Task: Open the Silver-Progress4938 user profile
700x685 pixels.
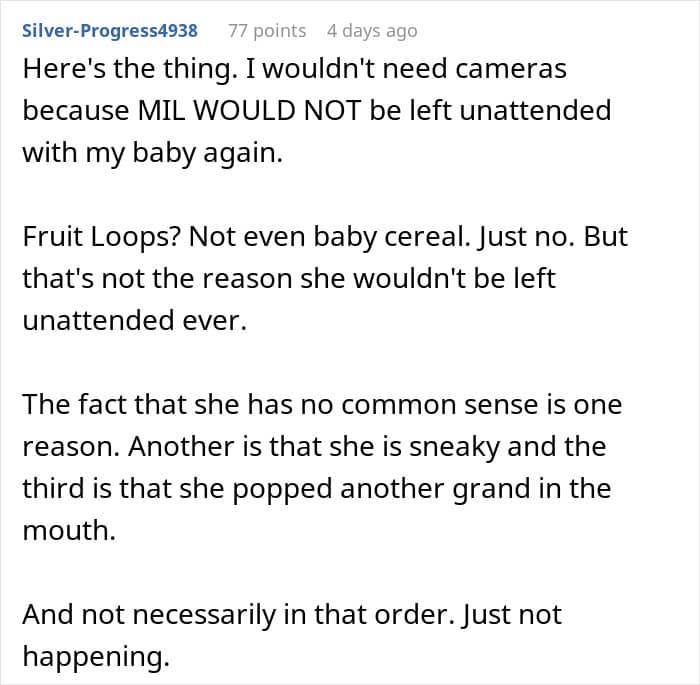Action: pyautogui.click(x=110, y=31)
